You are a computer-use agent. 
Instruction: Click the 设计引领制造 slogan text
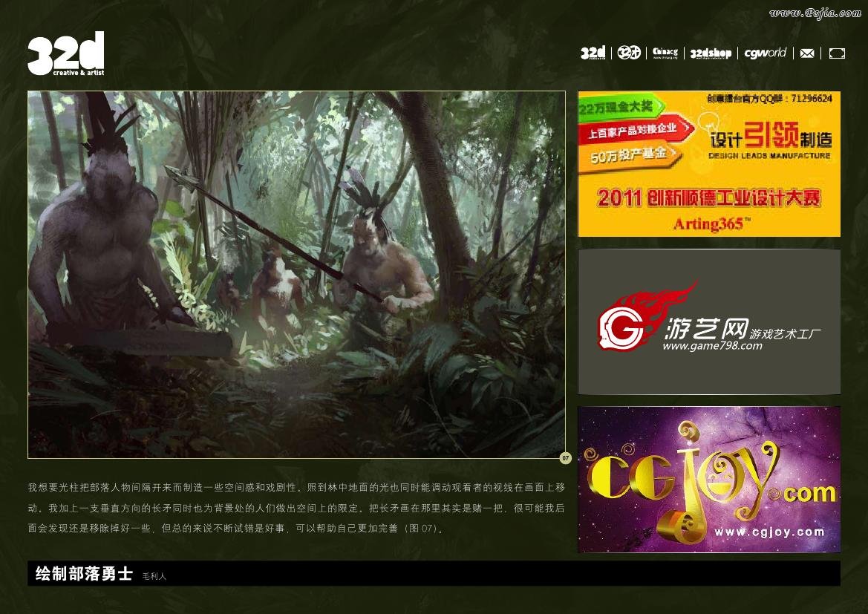pos(771,136)
